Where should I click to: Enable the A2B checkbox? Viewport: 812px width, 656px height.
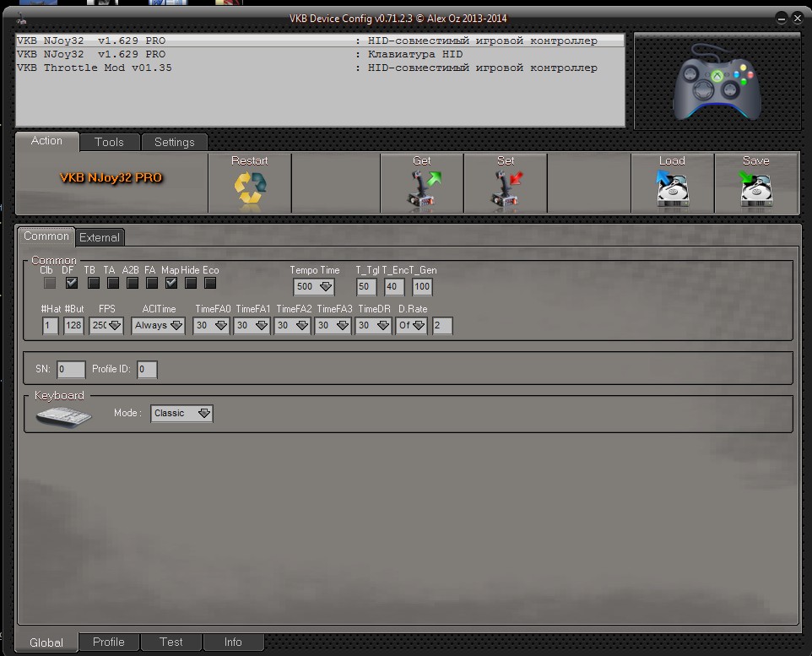coord(133,283)
